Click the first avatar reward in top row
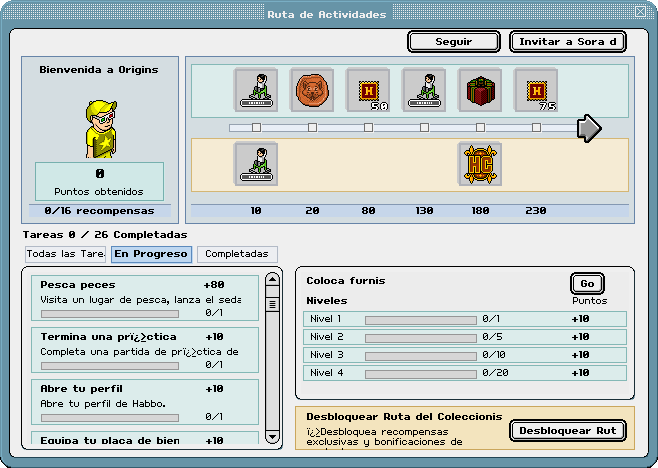The height and width of the screenshot is (468, 658). (256, 90)
